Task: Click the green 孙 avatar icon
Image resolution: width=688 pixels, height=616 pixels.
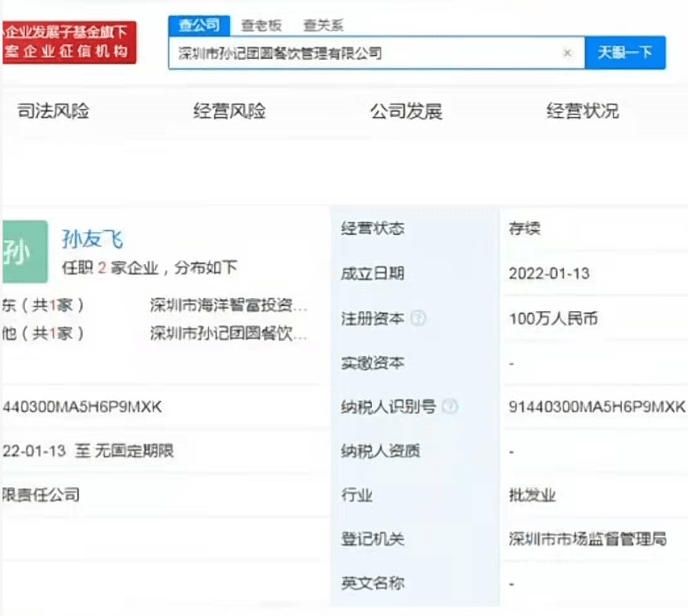Action: [24, 252]
